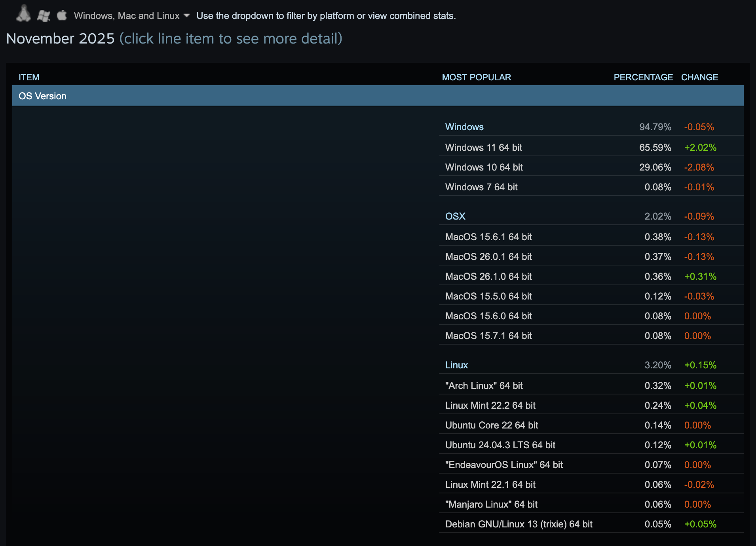Viewport: 756px width, 546px height.
Task: Click the "Arch Linux" 64 bit entry
Action: click(591, 386)
